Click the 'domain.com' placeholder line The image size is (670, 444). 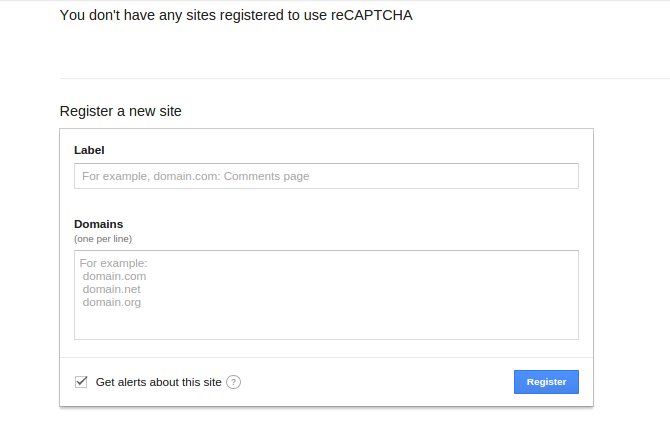[x=114, y=276]
